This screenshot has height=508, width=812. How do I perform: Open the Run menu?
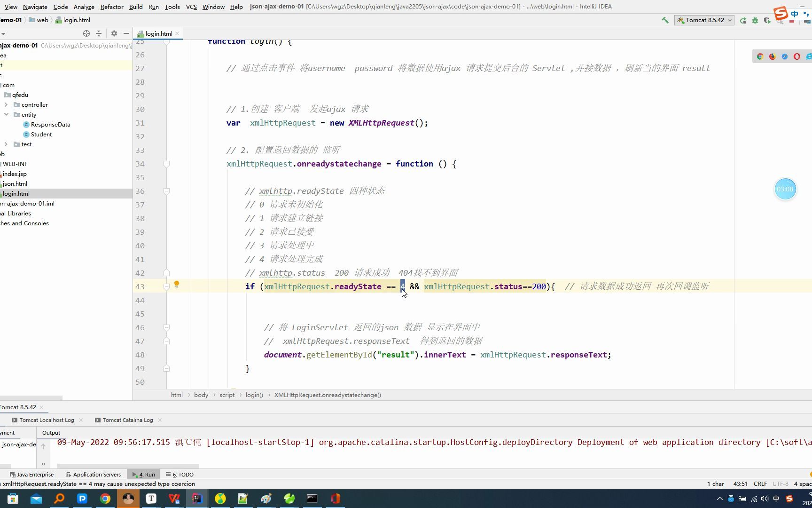click(x=153, y=7)
